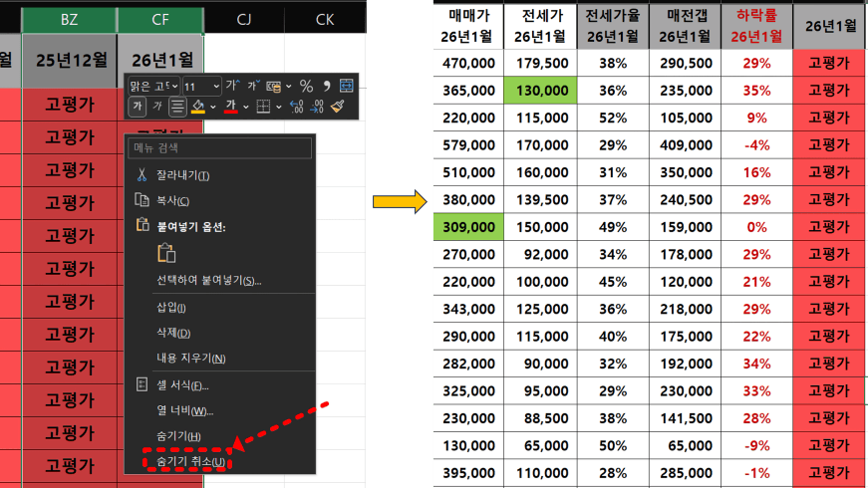
Task: Toggle italic formatting in mini toolbar
Action: [x=157, y=107]
